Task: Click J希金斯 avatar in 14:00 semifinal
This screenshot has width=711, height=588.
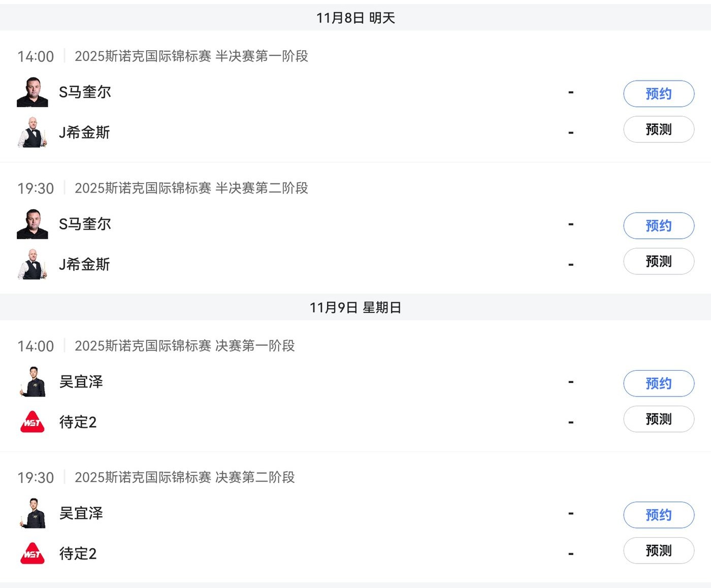Action: coord(33,133)
